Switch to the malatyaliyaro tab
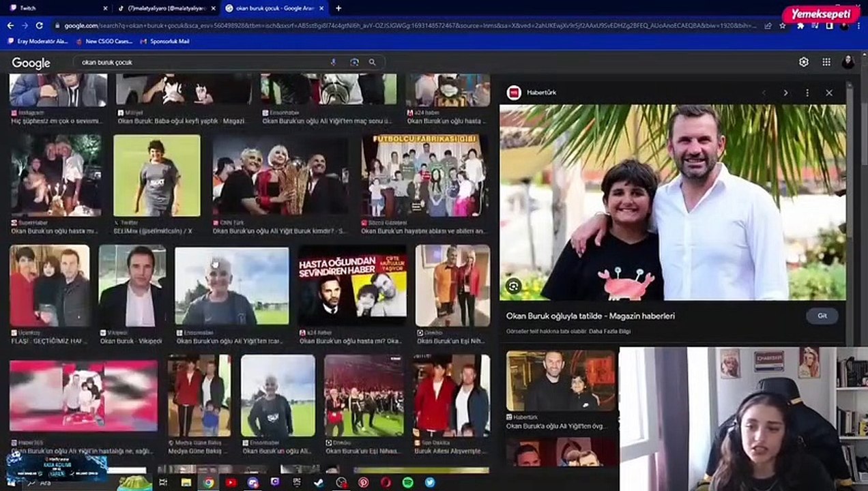The width and height of the screenshot is (868, 491). pos(167,8)
